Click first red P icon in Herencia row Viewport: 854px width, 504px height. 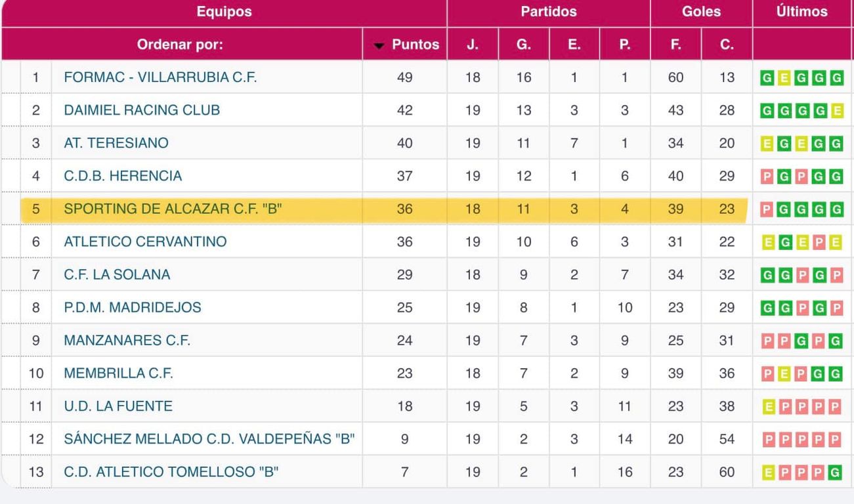pyautogui.click(x=767, y=177)
